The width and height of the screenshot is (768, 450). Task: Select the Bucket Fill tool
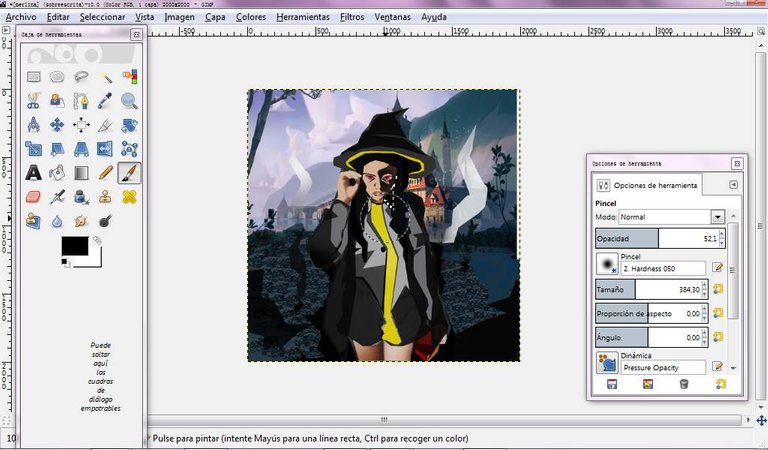click(x=57, y=173)
